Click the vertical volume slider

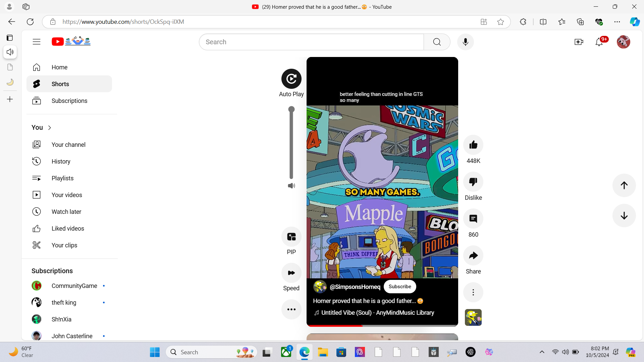(291, 144)
